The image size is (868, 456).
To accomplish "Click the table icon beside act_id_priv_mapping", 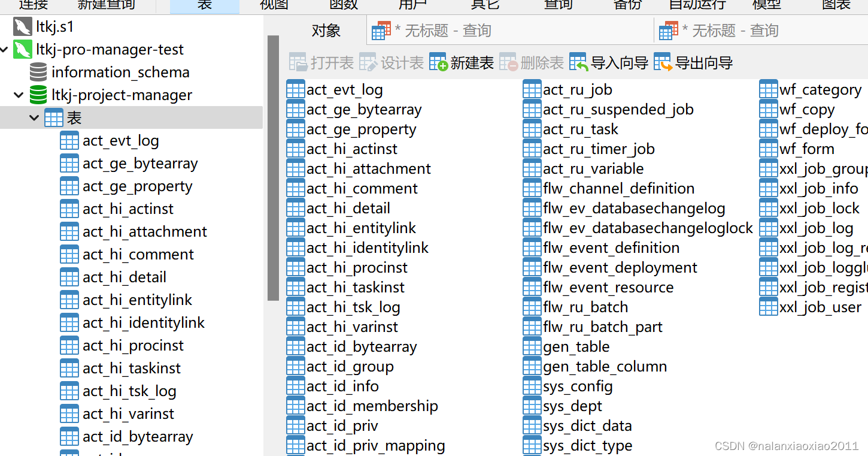I will [296, 446].
